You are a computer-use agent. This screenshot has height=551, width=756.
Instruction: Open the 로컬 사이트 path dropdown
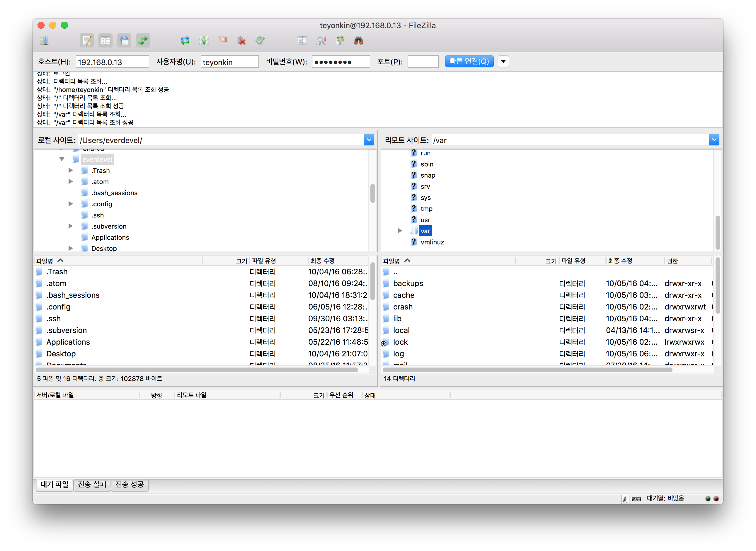[369, 140]
